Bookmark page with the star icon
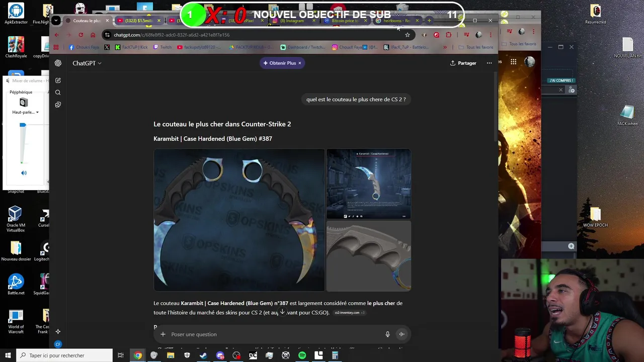 [408, 35]
